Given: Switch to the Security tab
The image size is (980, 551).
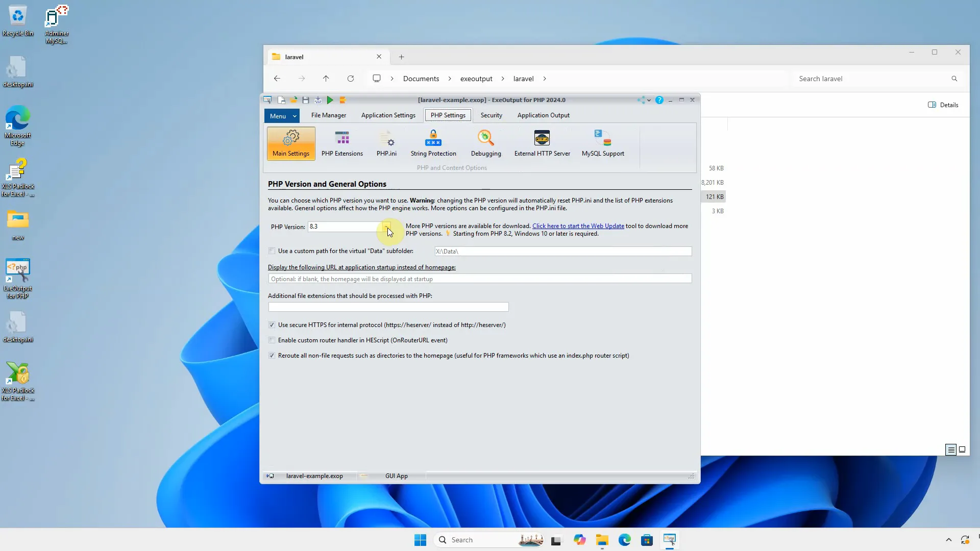Looking at the screenshot, I should pos(491,115).
